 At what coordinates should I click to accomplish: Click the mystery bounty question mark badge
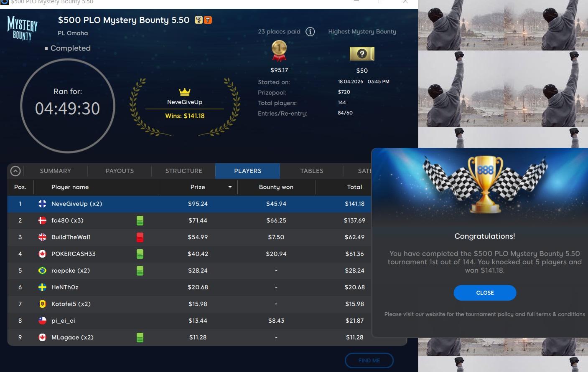199,20
